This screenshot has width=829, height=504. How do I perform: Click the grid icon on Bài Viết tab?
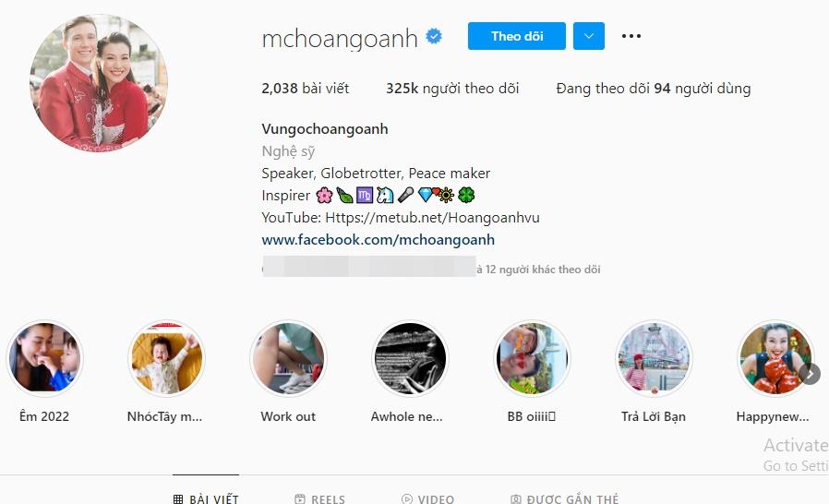point(178,498)
